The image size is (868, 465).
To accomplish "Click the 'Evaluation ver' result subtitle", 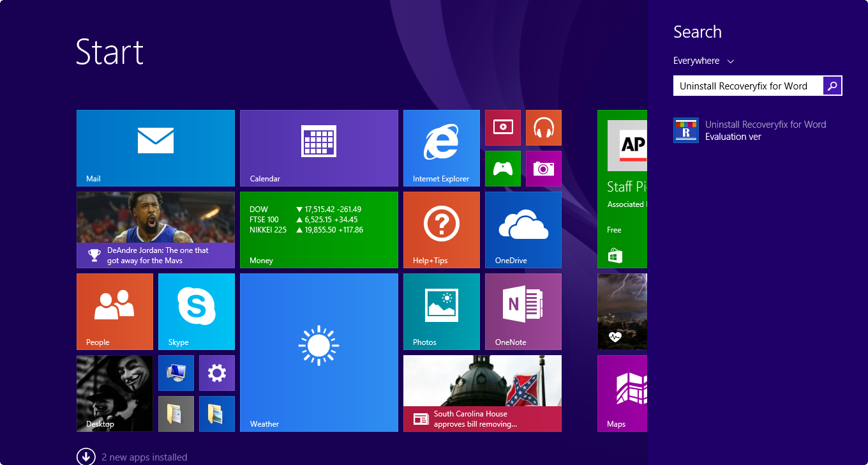I will click(x=733, y=137).
